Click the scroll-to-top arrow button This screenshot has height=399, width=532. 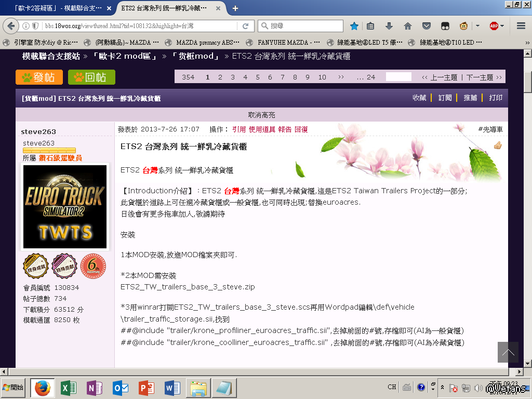pos(508,352)
